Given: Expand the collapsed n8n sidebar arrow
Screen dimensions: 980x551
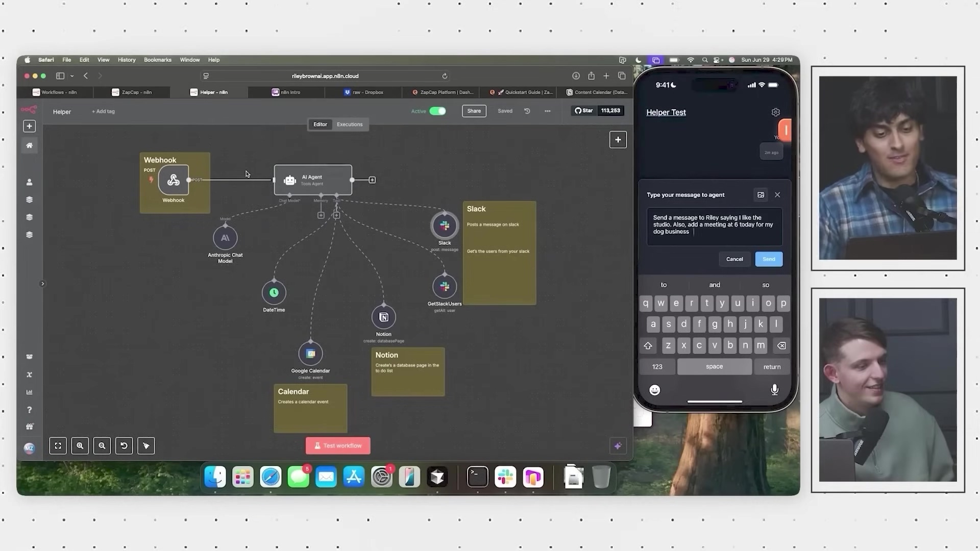Looking at the screenshot, I should coord(42,284).
